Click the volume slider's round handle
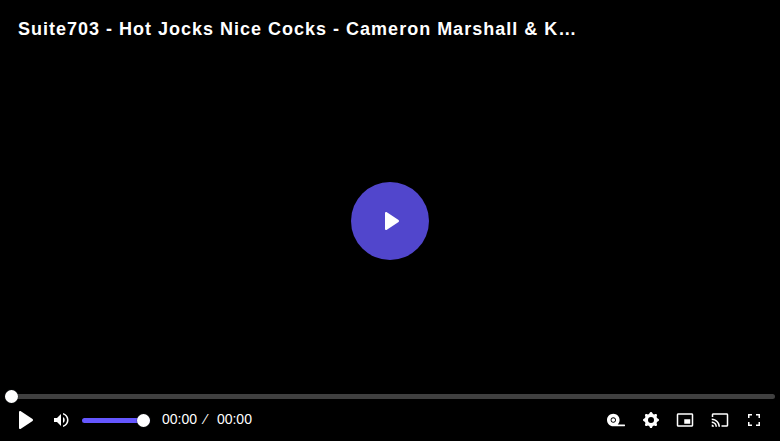This screenshot has width=780, height=441. pos(143,421)
